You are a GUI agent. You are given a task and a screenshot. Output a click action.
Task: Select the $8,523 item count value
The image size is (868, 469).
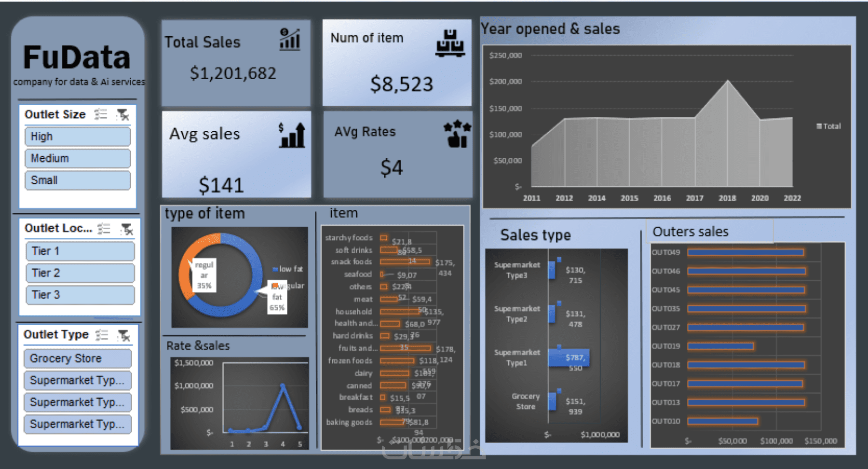pos(402,84)
